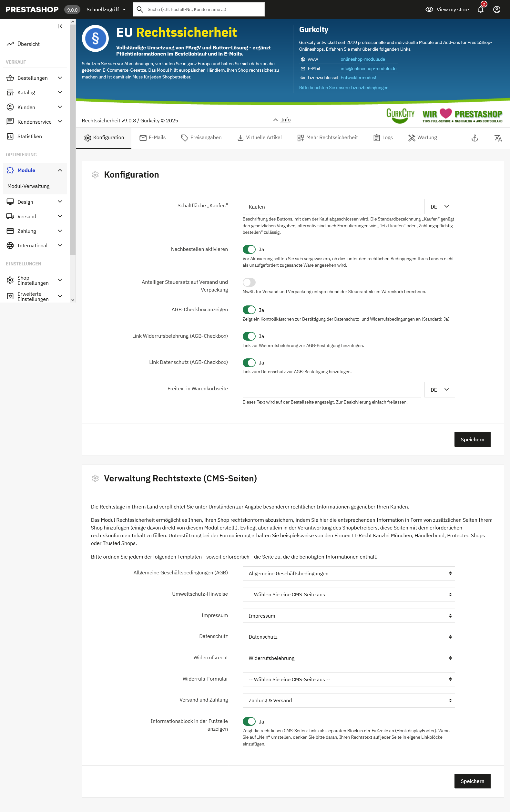The width and height of the screenshot is (510, 812).
Task: Click the translation language icon
Action: pos(498,138)
